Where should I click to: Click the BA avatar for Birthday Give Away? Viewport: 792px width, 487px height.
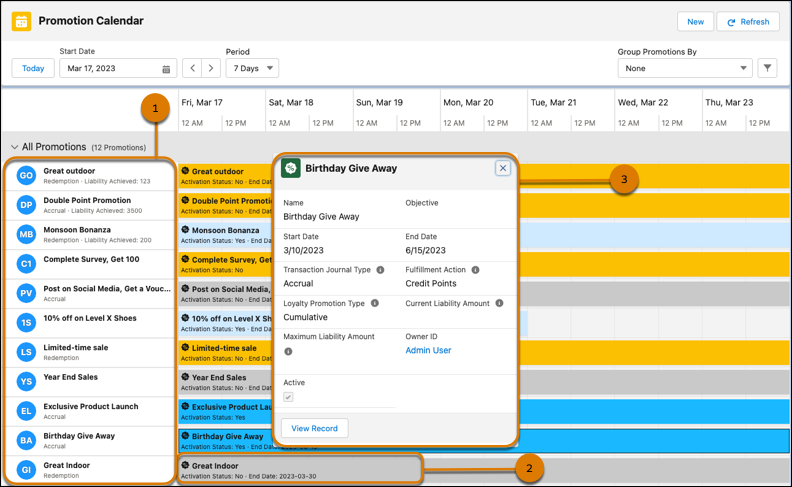(x=26, y=441)
